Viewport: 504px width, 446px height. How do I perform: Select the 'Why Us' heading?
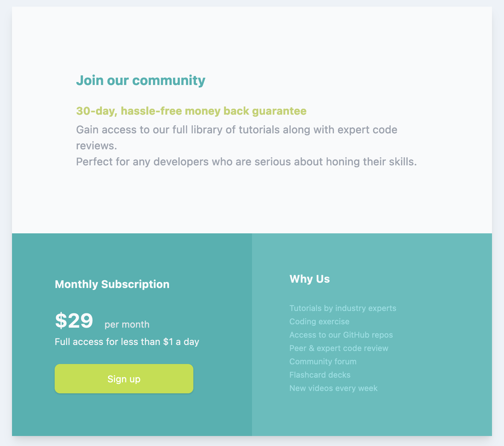pyautogui.click(x=309, y=279)
